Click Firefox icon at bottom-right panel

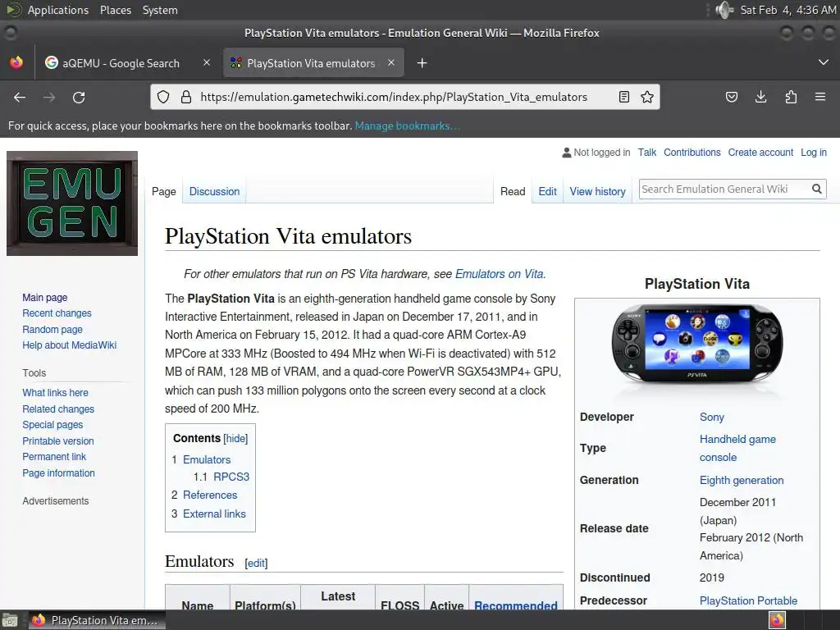pos(777,620)
